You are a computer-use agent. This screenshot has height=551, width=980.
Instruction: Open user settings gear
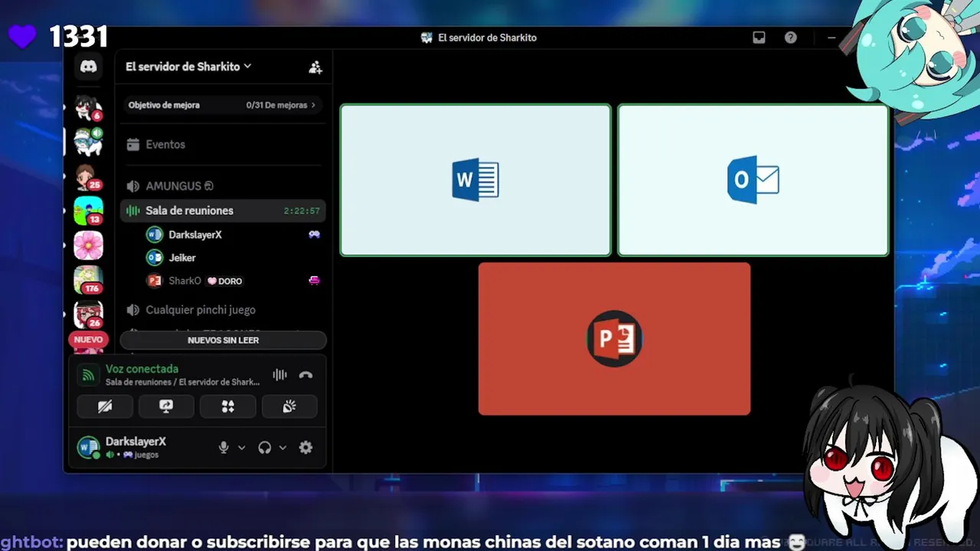coord(305,448)
